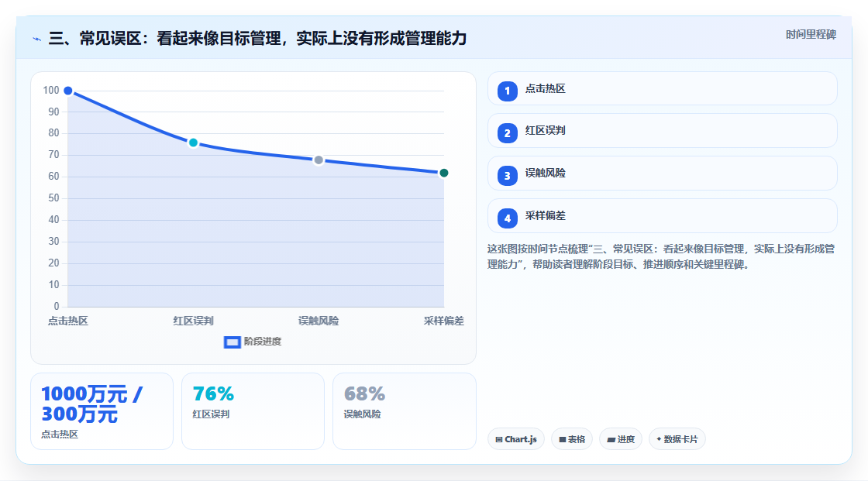Click the 误触风险 x-axis label
This screenshot has width=868, height=481.
click(x=319, y=321)
